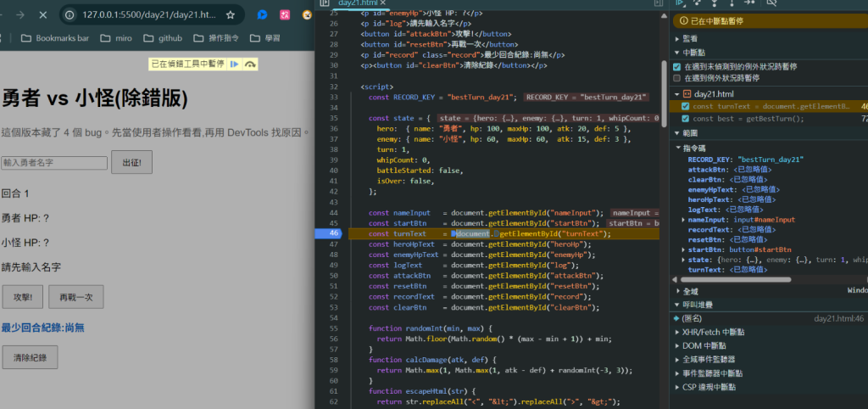Click the 出征! button
Viewport: 868px width, 409px height.
click(131, 162)
